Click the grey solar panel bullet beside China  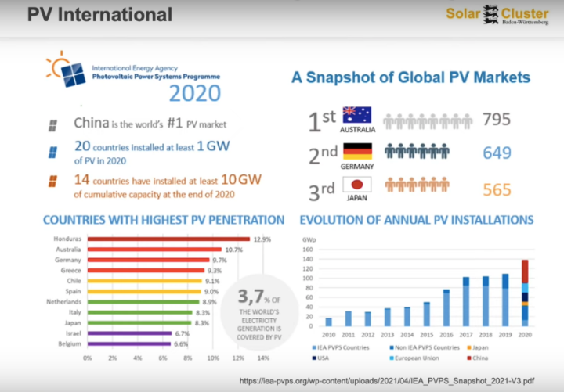(52, 125)
